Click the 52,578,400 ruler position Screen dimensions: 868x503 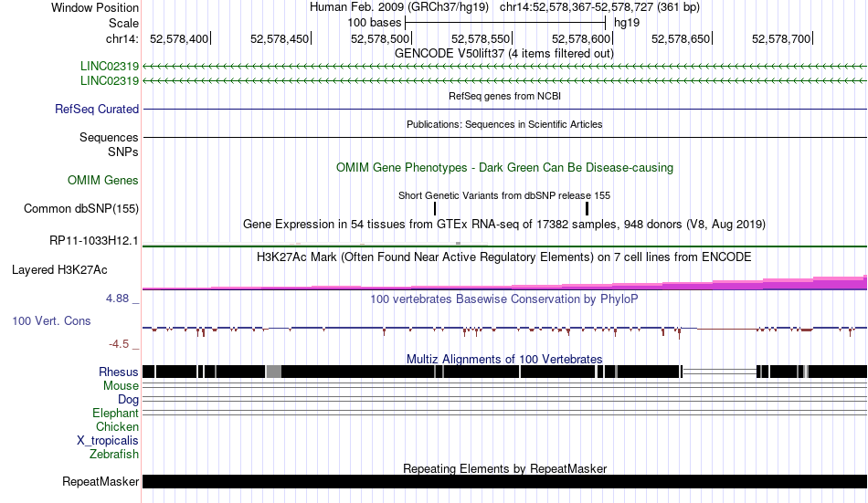tap(179, 38)
